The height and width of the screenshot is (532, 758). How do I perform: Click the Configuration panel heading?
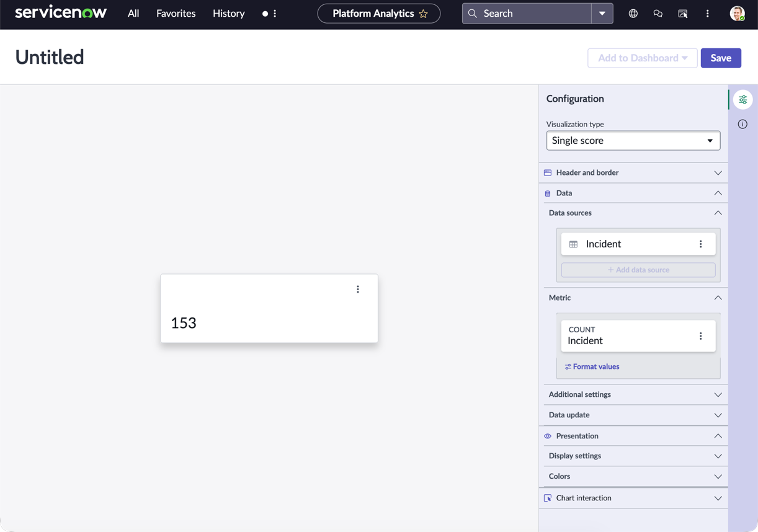coord(575,99)
